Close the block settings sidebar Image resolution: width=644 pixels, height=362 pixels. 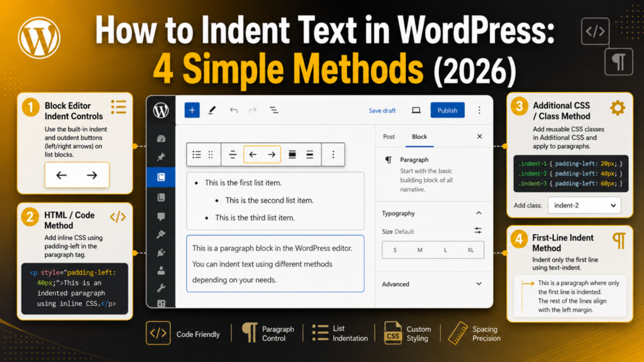pyautogui.click(x=479, y=136)
